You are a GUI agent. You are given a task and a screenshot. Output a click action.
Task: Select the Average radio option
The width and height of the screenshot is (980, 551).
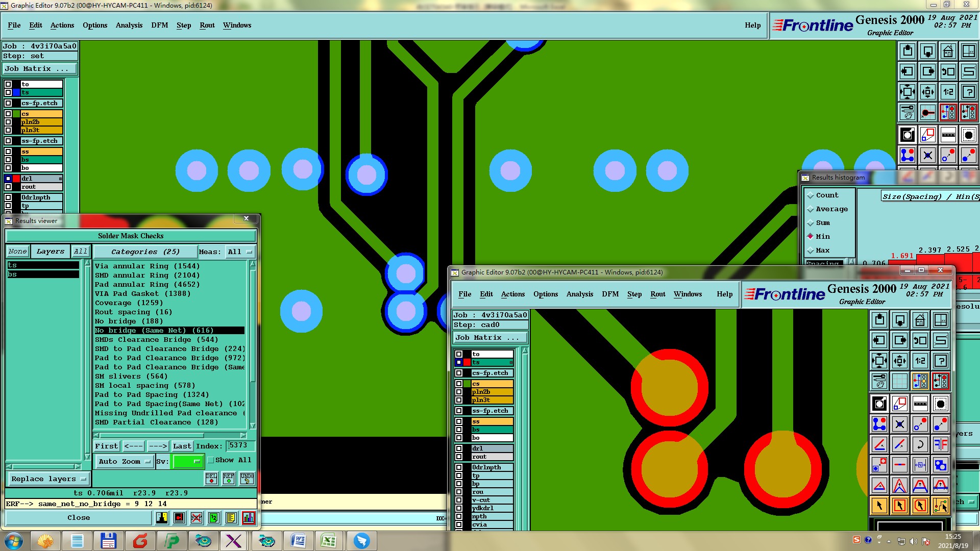[x=810, y=209]
